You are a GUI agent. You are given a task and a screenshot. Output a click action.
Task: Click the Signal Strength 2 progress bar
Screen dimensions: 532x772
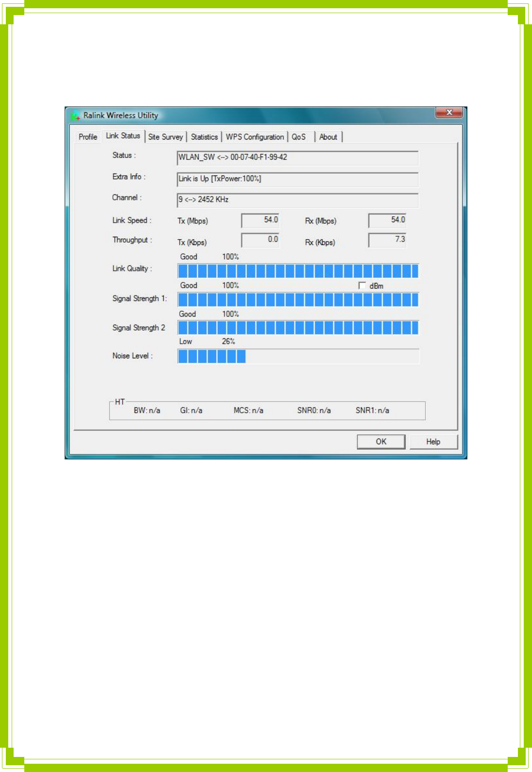tap(298, 328)
